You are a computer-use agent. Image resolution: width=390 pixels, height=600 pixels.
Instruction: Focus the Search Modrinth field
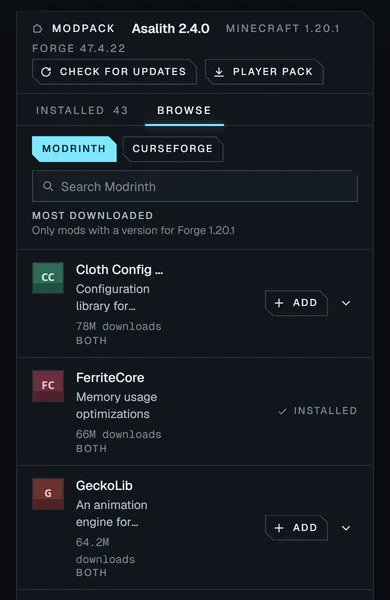(195, 186)
